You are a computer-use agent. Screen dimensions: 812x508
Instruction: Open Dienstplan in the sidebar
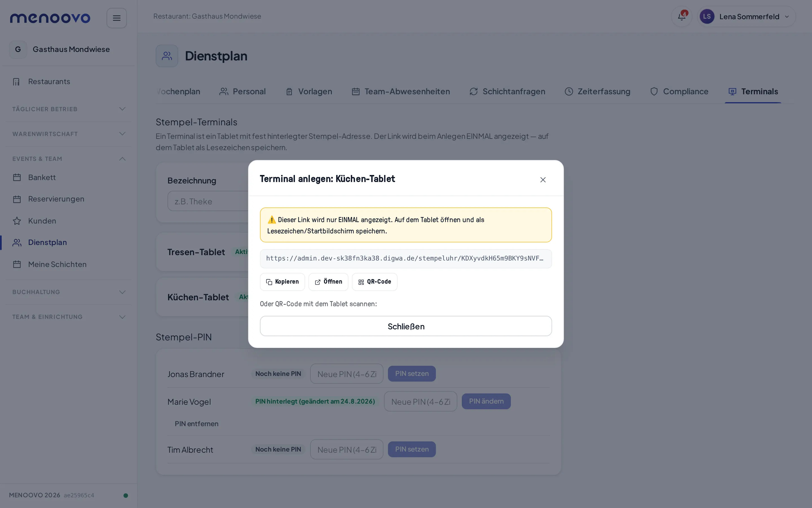click(x=69, y=242)
